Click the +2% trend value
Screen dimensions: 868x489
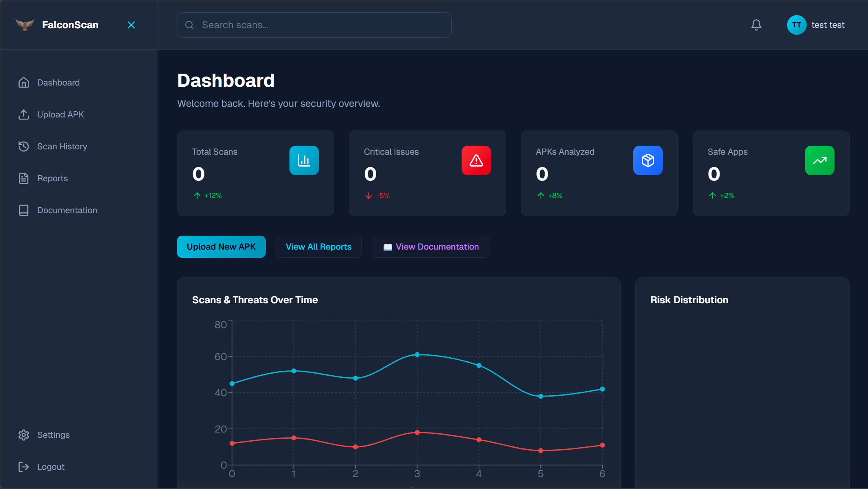(727, 196)
